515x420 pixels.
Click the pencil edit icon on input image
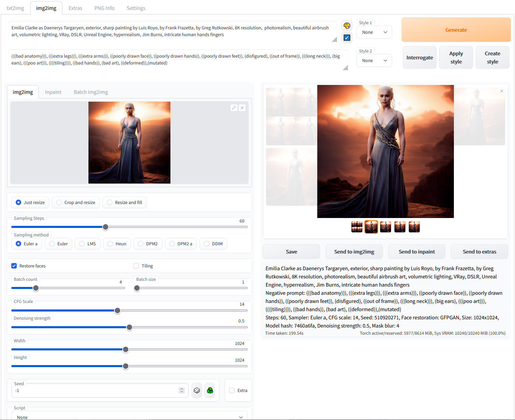coord(234,108)
